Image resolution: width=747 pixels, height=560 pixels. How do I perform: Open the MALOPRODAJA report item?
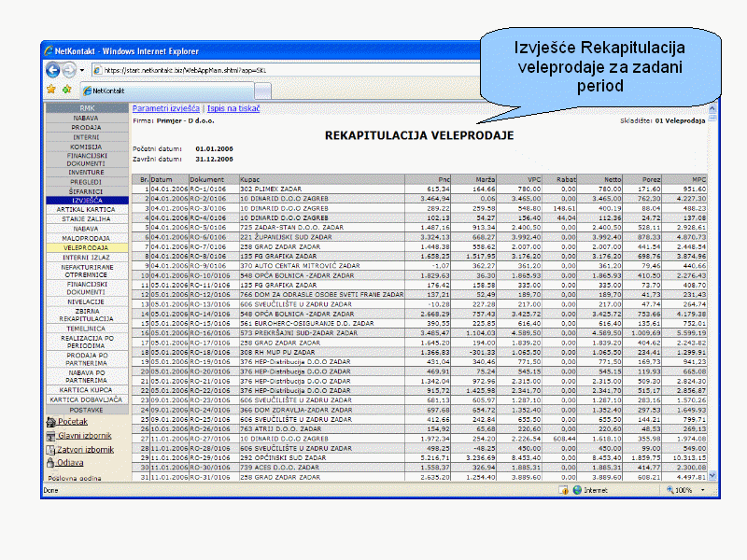click(x=86, y=238)
